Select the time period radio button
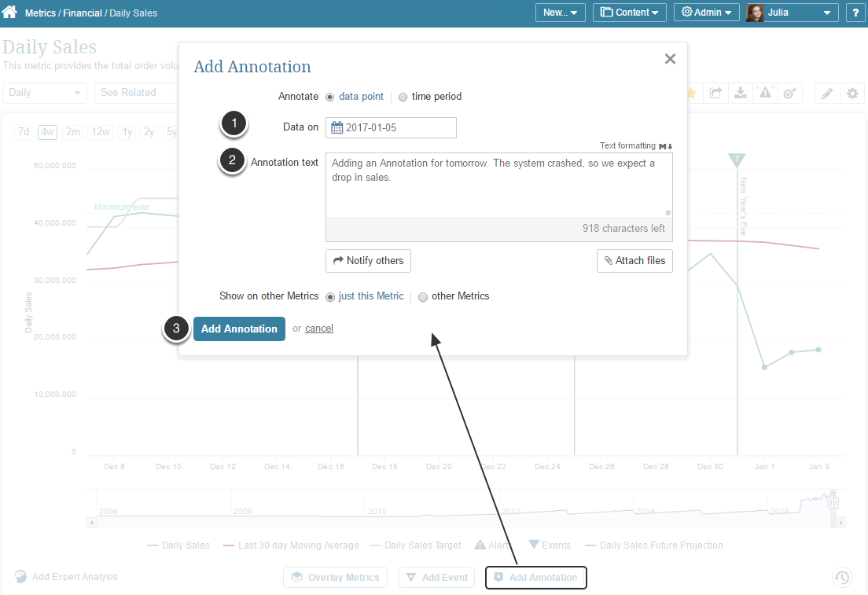 402,97
